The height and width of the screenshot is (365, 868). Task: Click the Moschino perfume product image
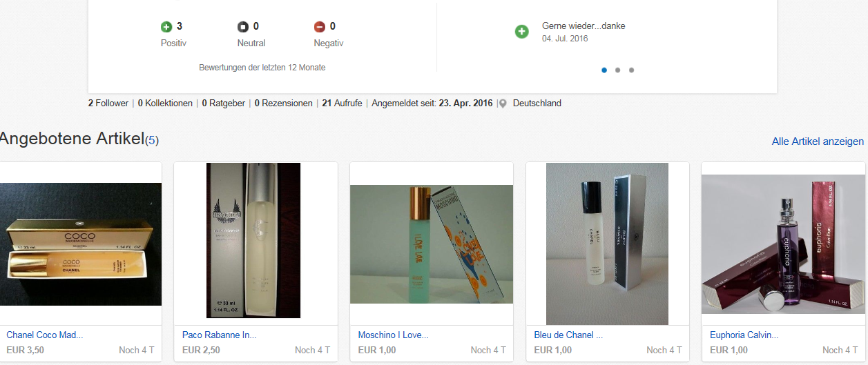[x=432, y=244]
